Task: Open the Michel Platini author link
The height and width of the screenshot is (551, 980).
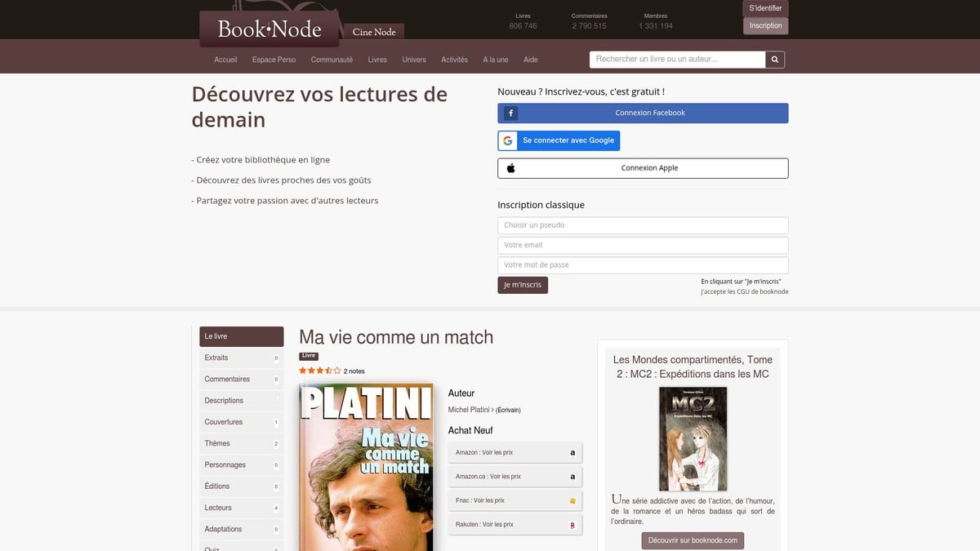Action: 469,410
